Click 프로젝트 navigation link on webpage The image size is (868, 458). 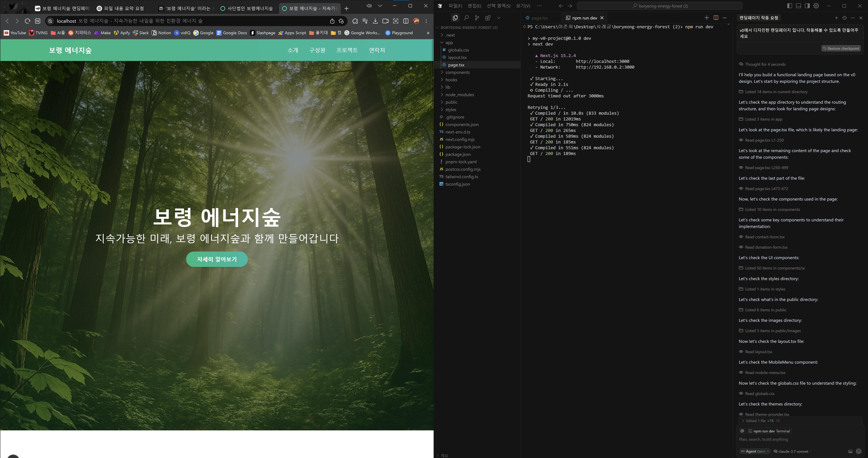click(347, 50)
